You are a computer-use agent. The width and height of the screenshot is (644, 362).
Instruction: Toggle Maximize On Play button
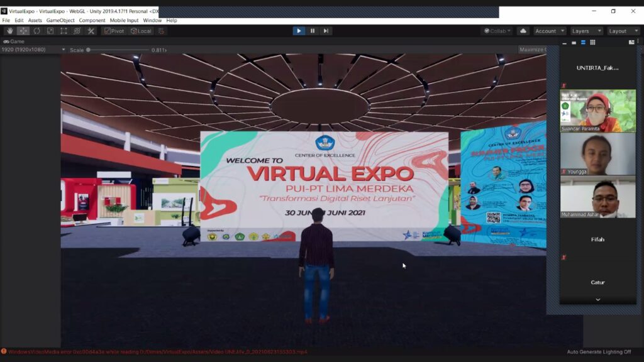[x=532, y=50]
